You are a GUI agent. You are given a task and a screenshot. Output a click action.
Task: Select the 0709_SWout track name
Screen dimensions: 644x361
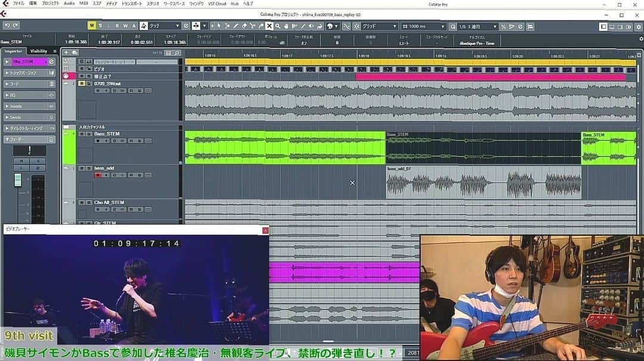pos(107,84)
